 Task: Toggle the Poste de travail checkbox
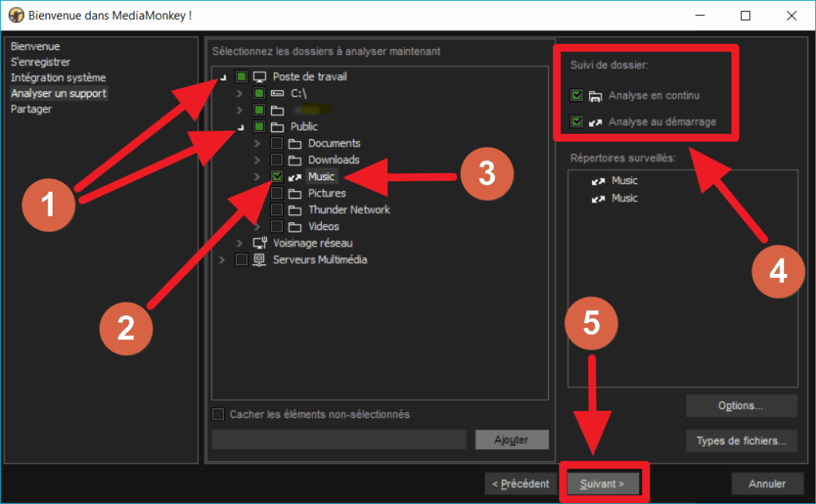tap(241, 77)
